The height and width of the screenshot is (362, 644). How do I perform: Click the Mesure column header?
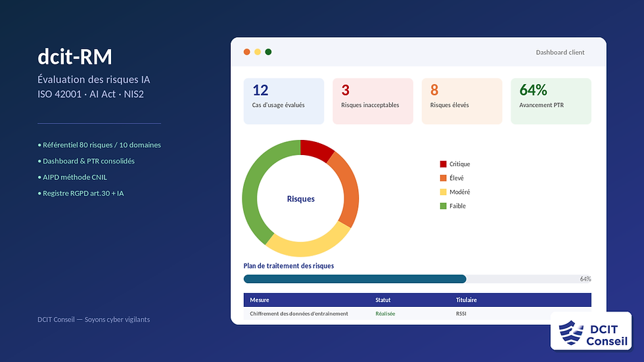(260, 300)
